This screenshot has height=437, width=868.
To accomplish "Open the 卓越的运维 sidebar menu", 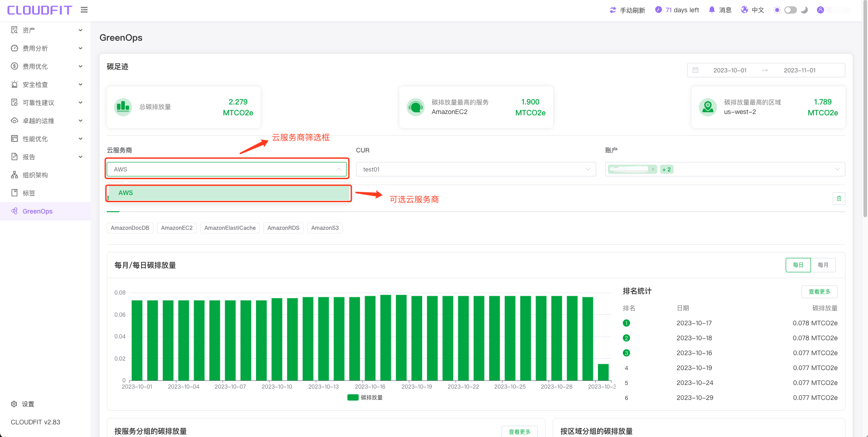I will click(45, 121).
